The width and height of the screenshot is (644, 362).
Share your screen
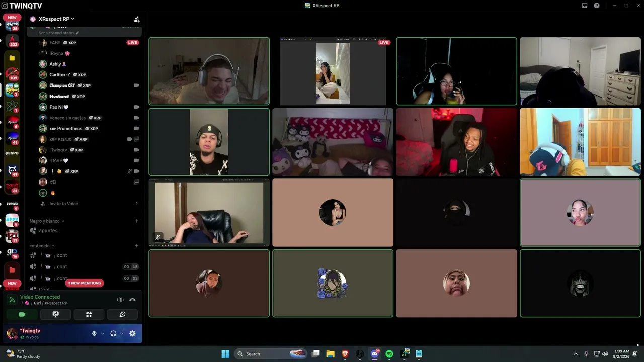(55, 314)
